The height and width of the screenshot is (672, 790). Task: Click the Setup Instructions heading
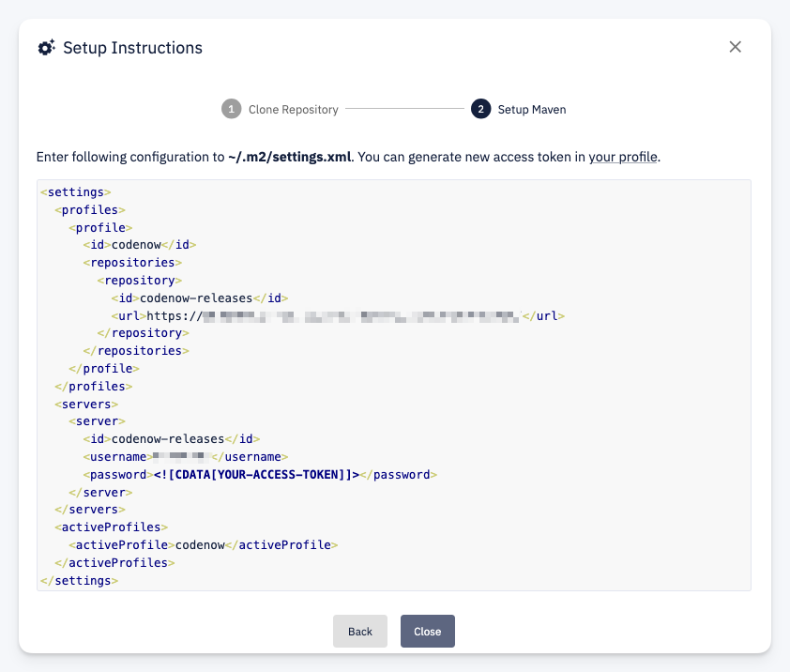coord(132,48)
